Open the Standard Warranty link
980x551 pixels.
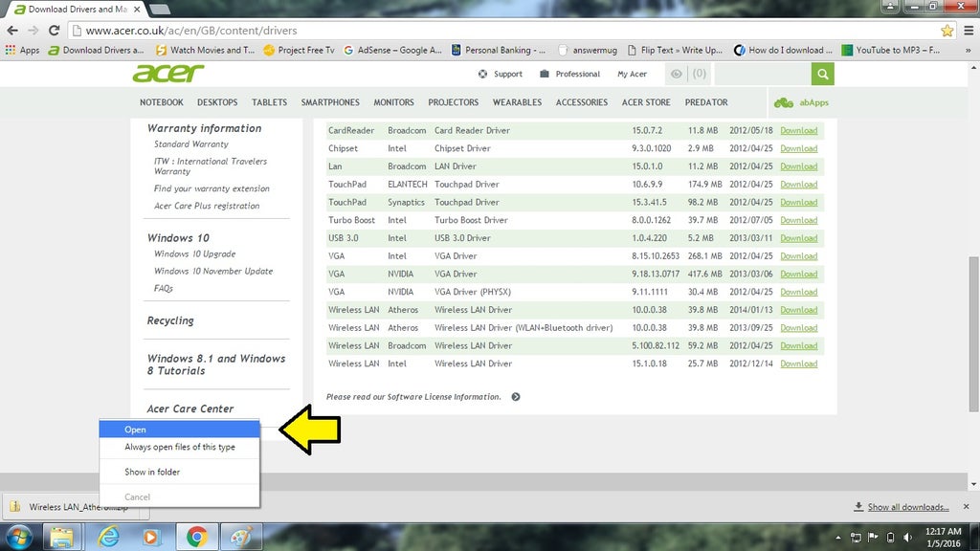(190, 143)
